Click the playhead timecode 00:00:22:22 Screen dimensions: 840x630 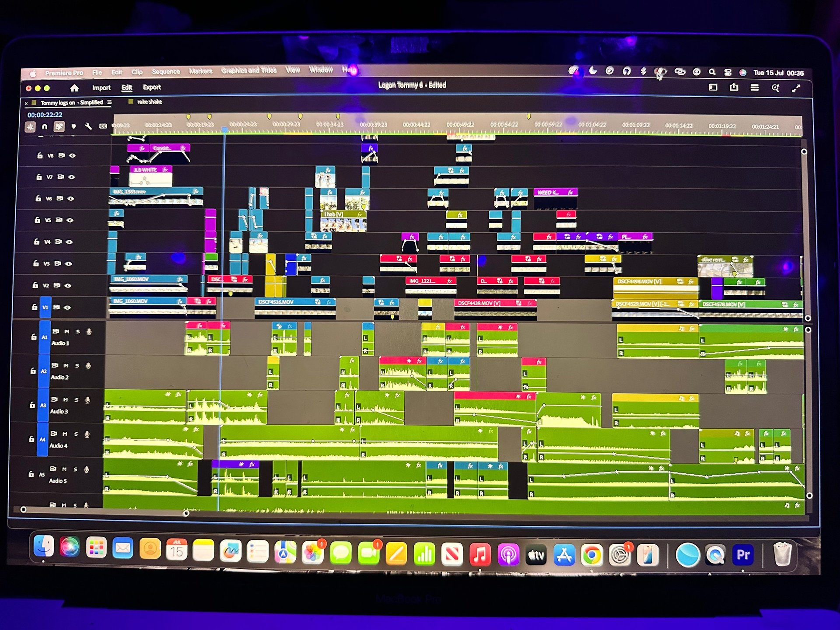point(45,115)
